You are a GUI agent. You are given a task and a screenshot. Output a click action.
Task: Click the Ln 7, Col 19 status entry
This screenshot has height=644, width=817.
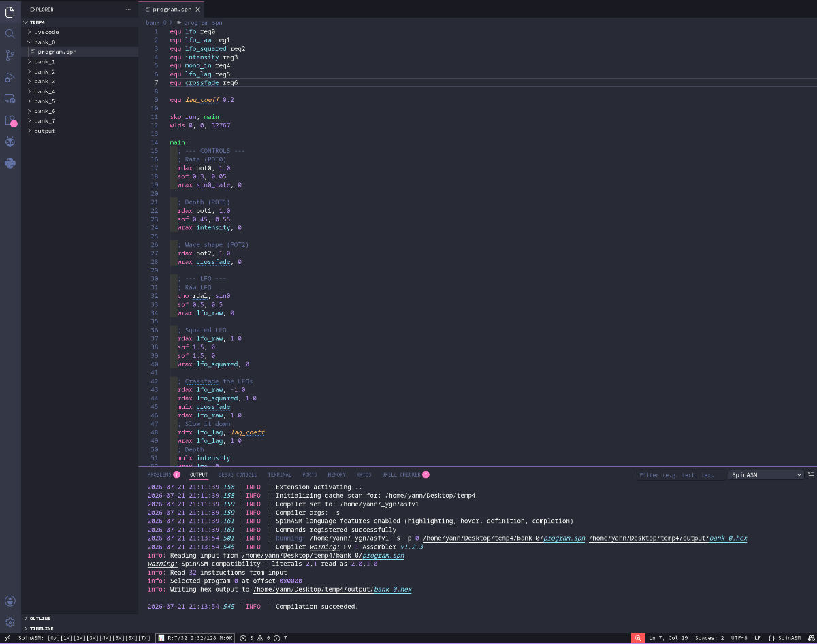point(669,638)
